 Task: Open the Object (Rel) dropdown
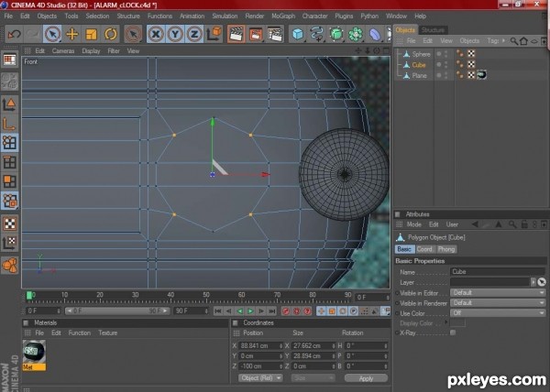[260, 378]
